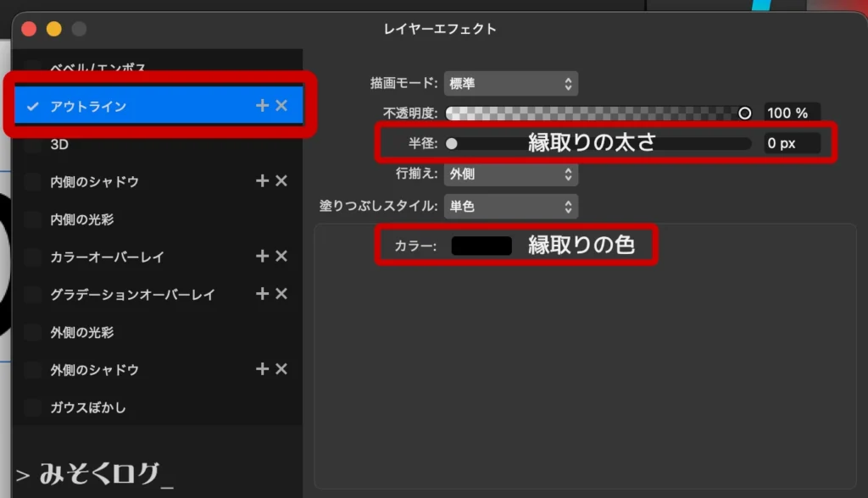Enable the ガウスぼかし checkbox

[32, 407]
